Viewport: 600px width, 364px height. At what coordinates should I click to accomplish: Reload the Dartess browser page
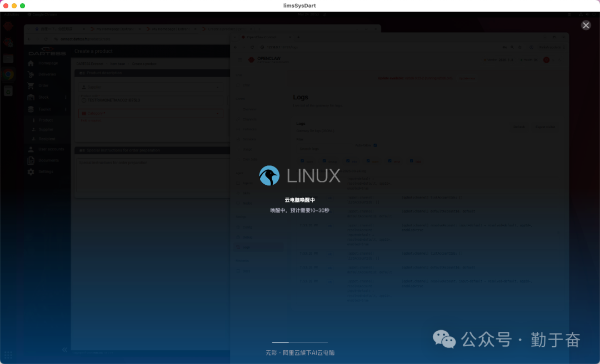tap(46, 39)
